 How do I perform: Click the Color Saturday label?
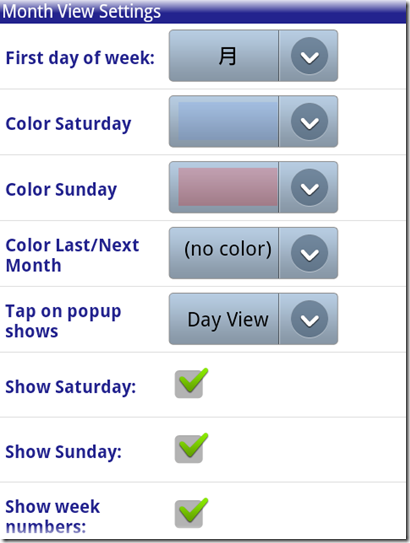pos(69,124)
